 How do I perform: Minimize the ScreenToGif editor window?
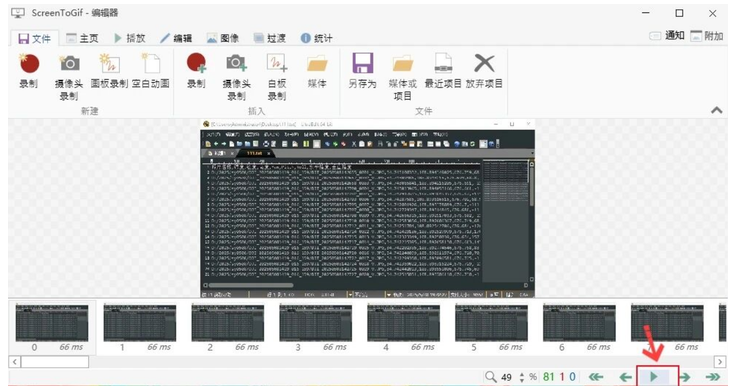coord(646,13)
